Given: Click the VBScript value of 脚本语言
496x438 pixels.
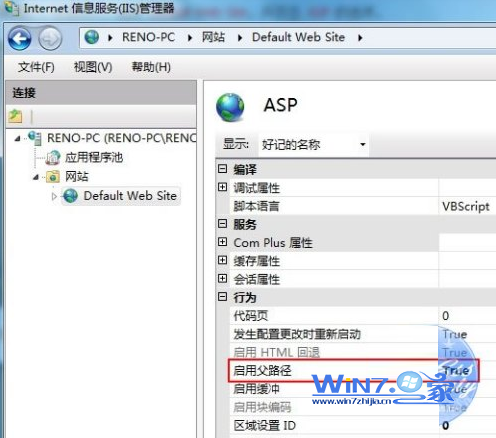Looking at the screenshot, I should 466,206.
